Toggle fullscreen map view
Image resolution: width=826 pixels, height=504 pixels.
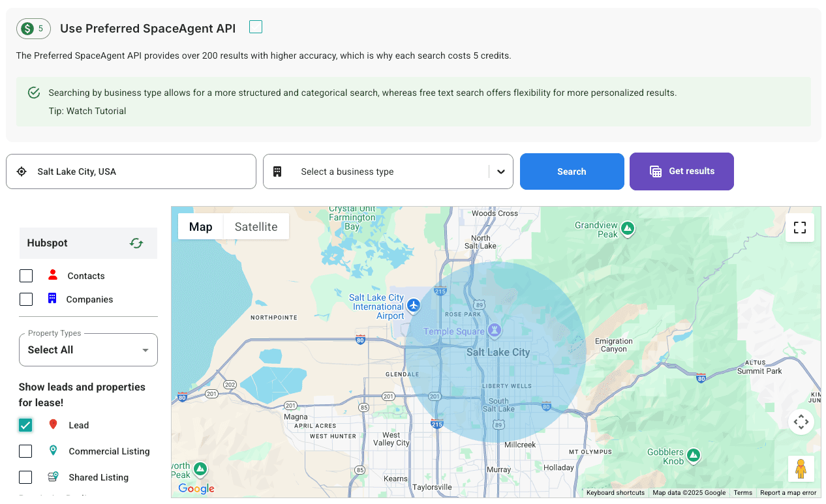tap(800, 228)
